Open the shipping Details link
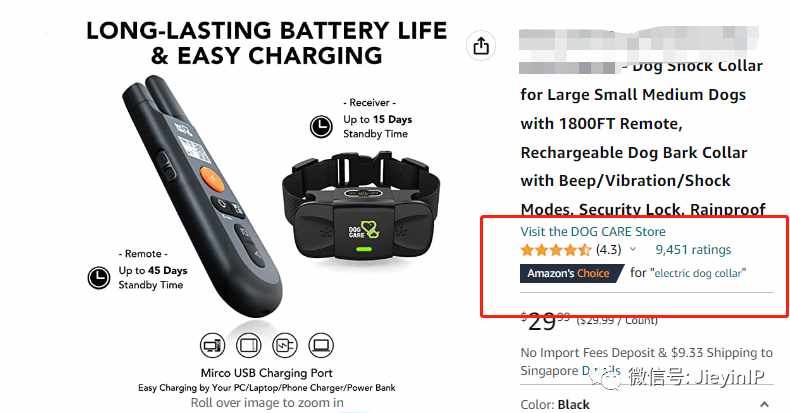 click(602, 371)
